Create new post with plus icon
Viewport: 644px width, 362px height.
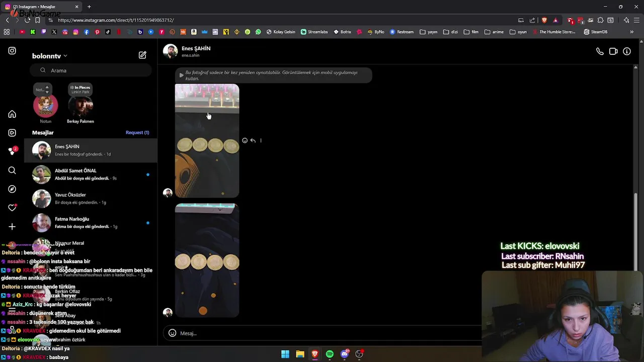pos(12,227)
